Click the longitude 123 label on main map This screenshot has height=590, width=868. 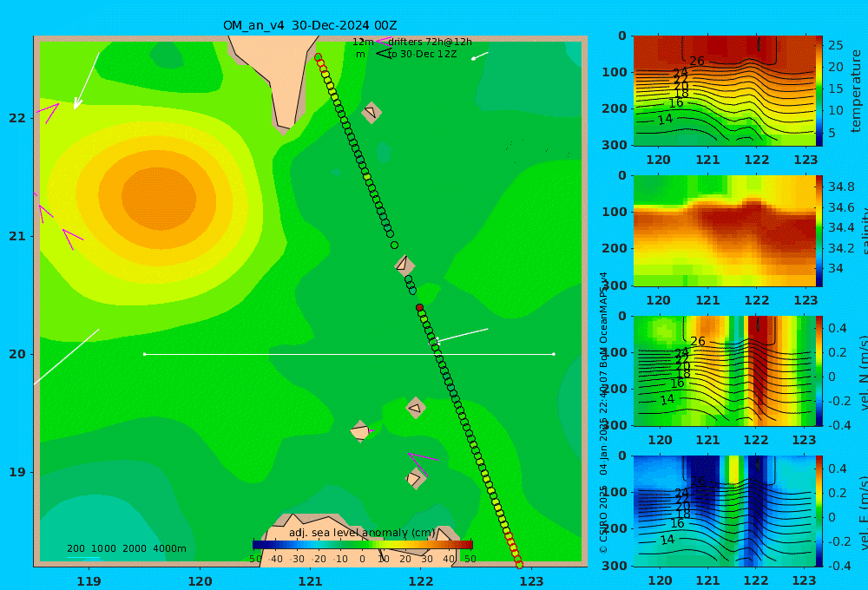tap(532, 581)
